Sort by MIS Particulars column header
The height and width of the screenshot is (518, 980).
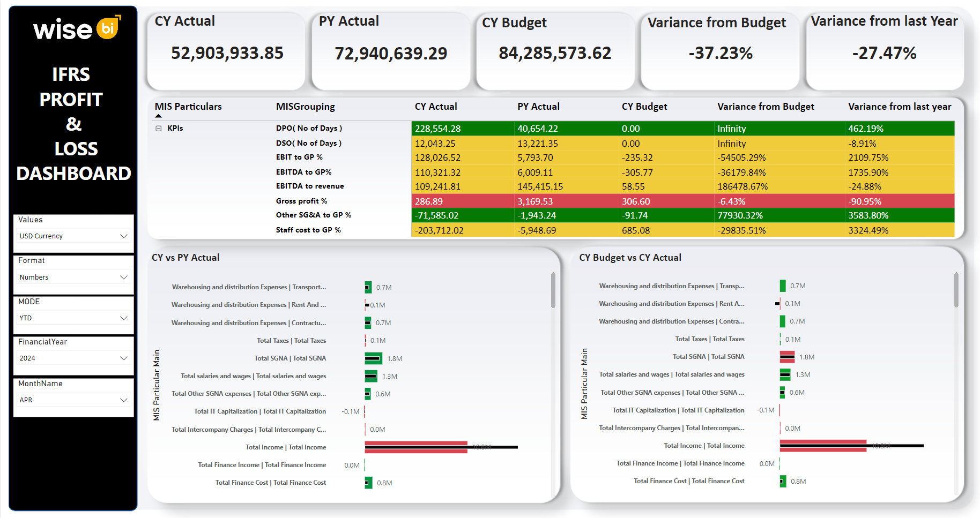pos(188,107)
